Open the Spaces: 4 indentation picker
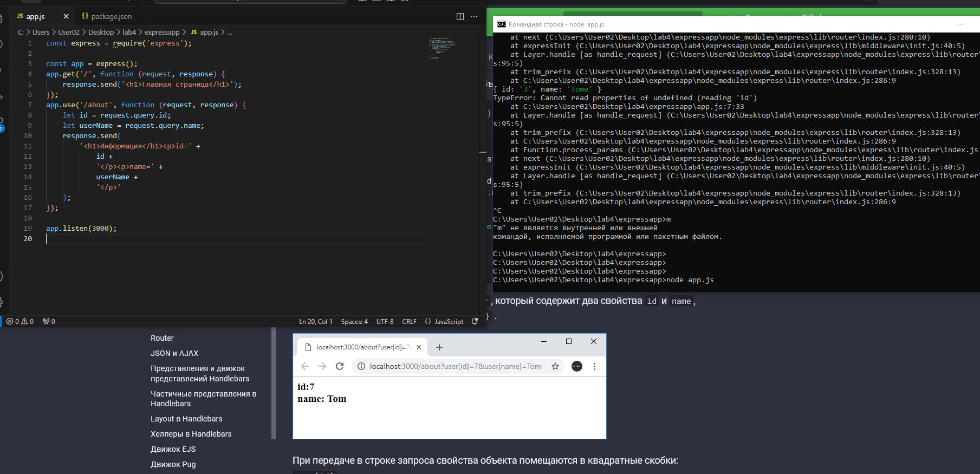 (354, 321)
